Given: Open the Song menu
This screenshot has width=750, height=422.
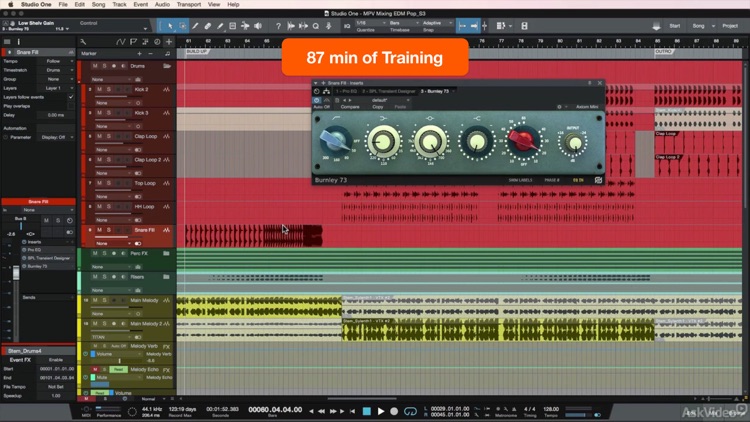Looking at the screenshot, I should (99, 4).
